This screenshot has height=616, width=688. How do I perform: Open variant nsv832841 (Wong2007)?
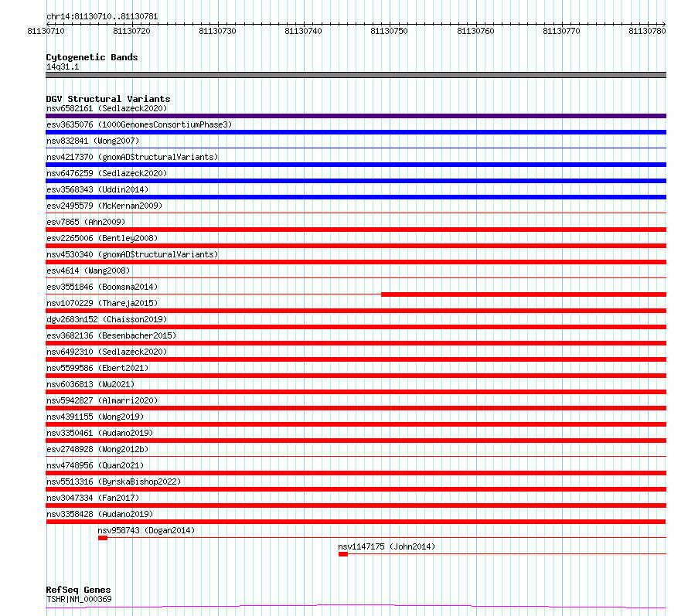coord(93,141)
